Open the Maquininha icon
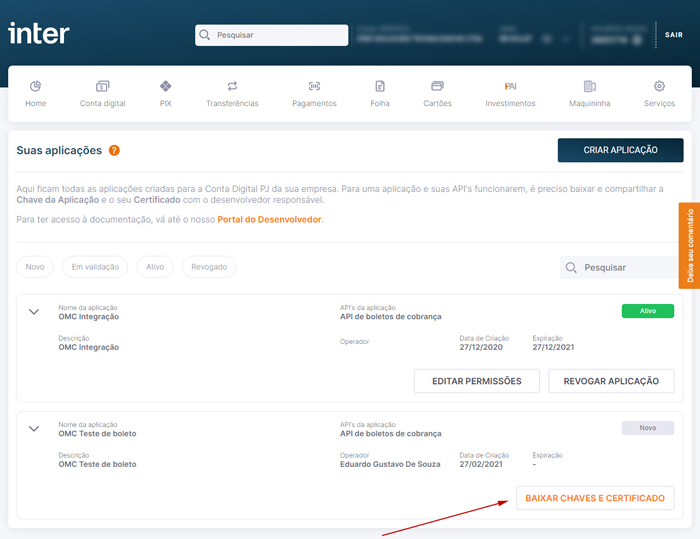Screen dimensions: 700x539 pos(589,86)
